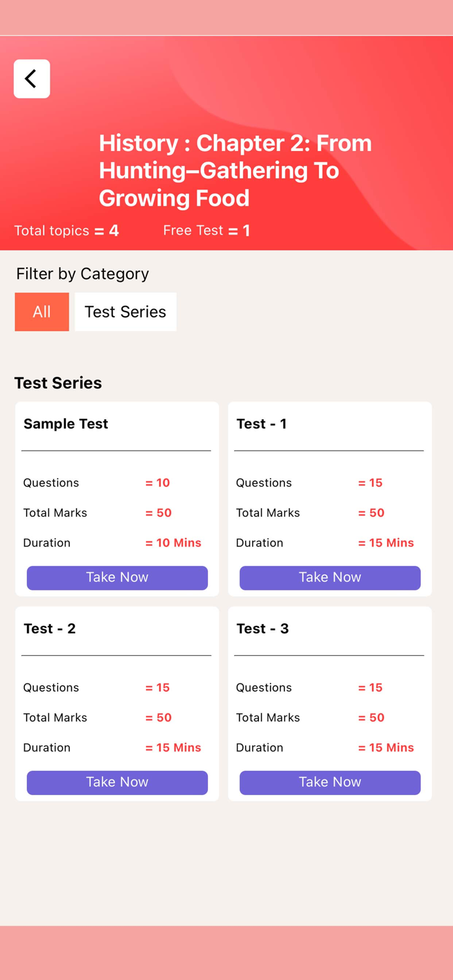
Task: Click the Test - 3 card heading
Action: pyautogui.click(x=262, y=629)
